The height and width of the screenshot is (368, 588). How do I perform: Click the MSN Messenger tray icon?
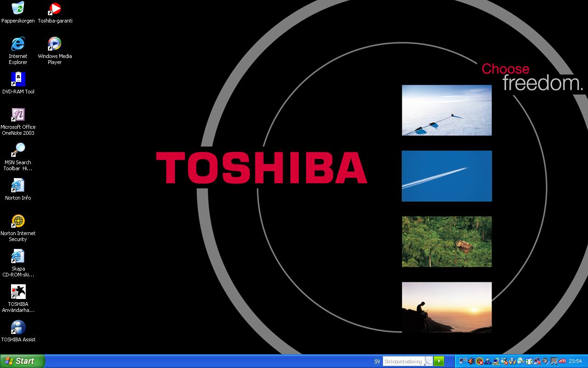tap(504, 361)
